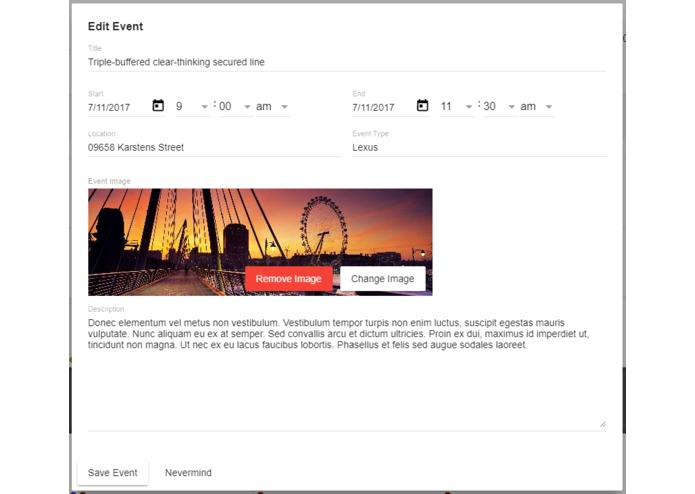
Task: Open the End am/pm dropdown
Action: point(537,106)
